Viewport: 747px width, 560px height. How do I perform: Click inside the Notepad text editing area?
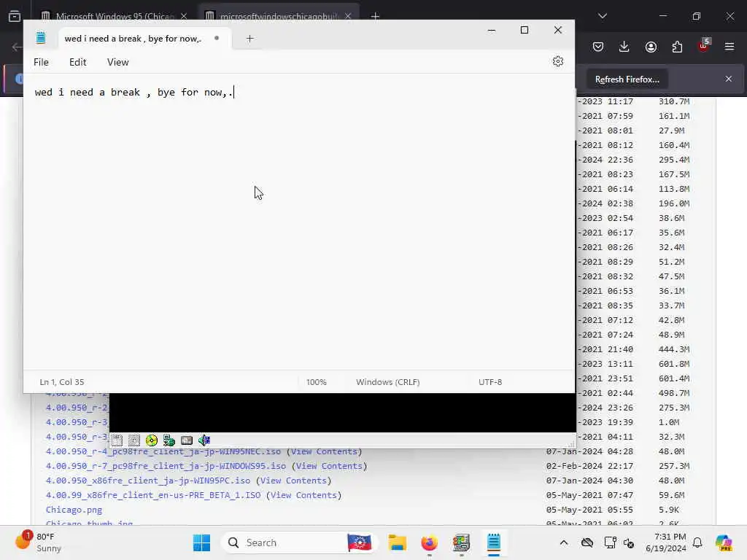298,222
